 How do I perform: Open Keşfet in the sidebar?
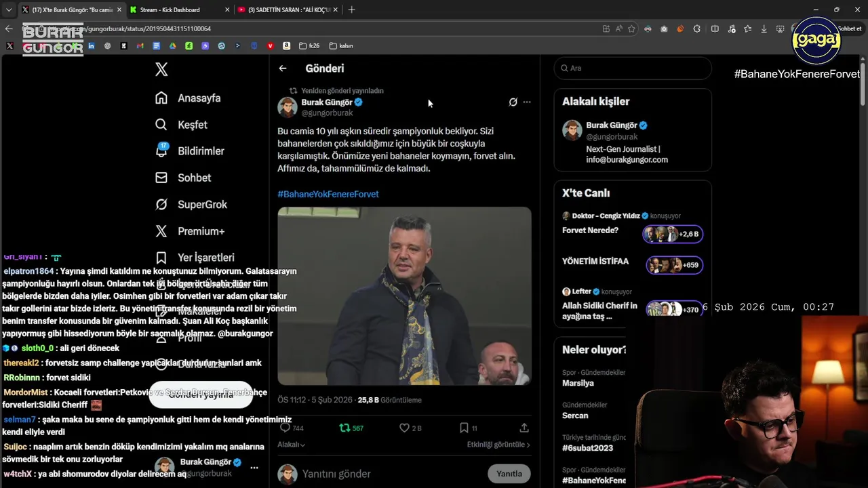[x=182, y=125]
